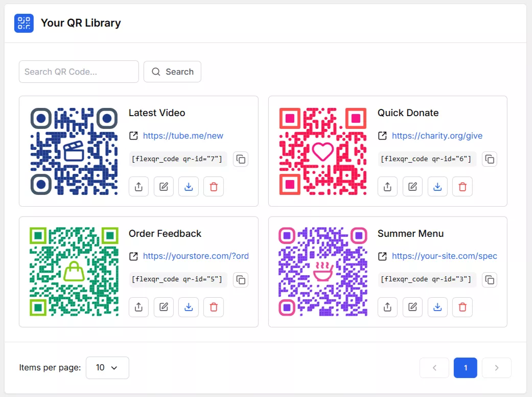Download the Summer Menu QR code
532x397 pixels.
[x=437, y=307]
